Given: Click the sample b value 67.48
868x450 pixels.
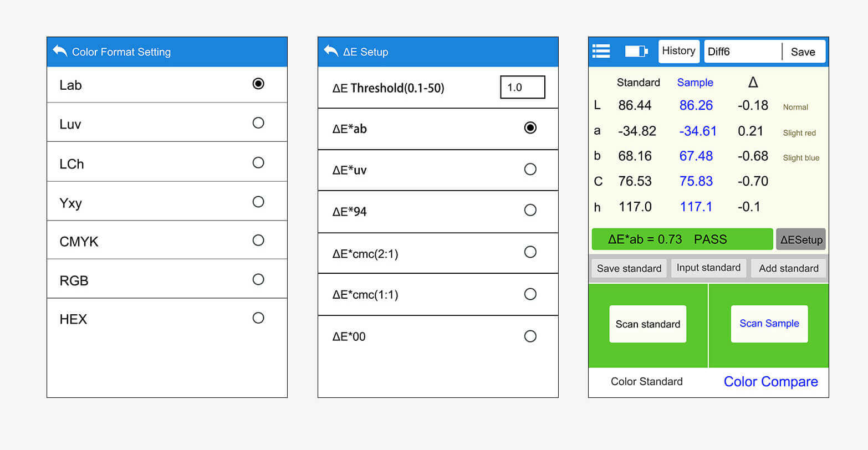Looking at the screenshot, I should coord(696,156).
